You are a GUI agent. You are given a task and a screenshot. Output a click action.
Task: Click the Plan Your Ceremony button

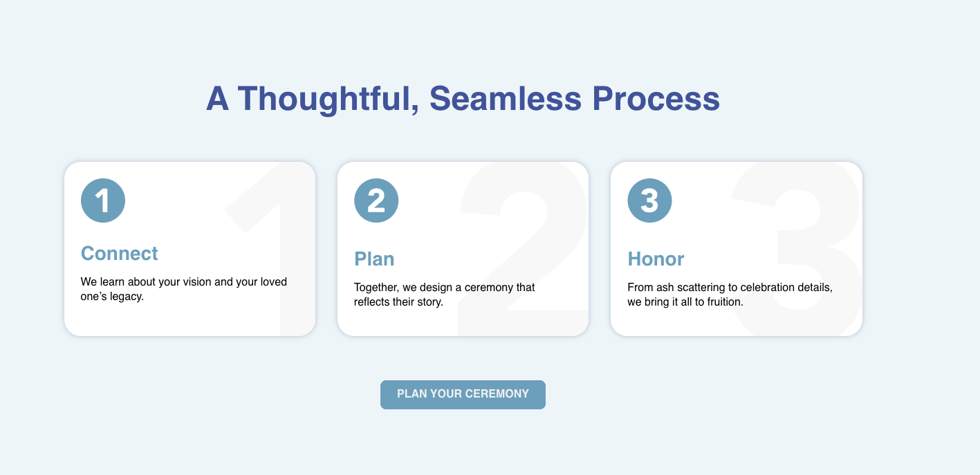click(x=463, y=394)
